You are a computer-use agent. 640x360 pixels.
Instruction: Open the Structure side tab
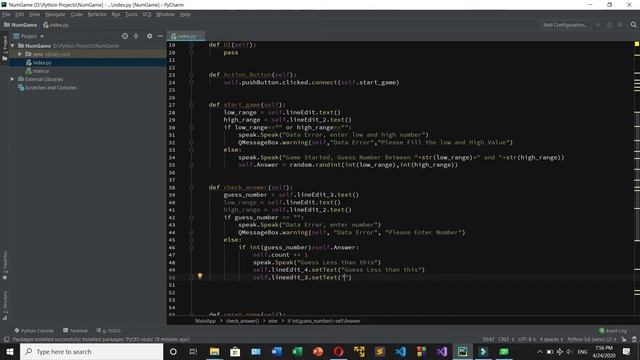5,305
